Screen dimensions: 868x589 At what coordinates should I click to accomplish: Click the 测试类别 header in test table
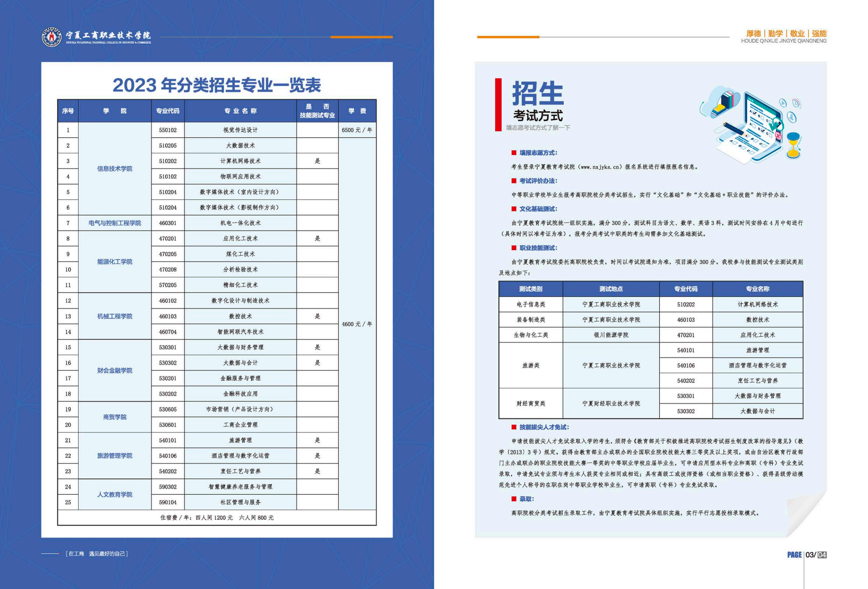[531, 289]
